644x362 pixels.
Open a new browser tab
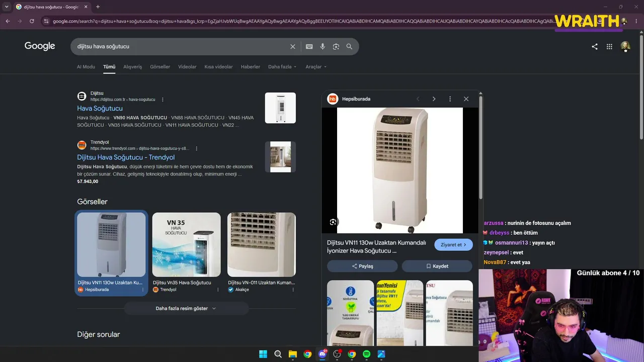pos(98,7)
